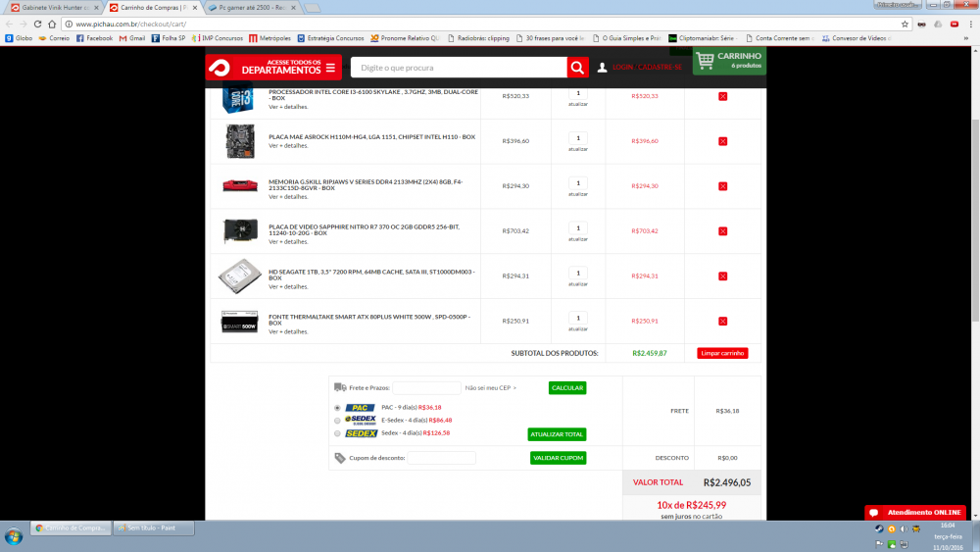The height and width of the screenshot is (552, 980).
Task: Click the user login profile icon
Action: [602, 68]
